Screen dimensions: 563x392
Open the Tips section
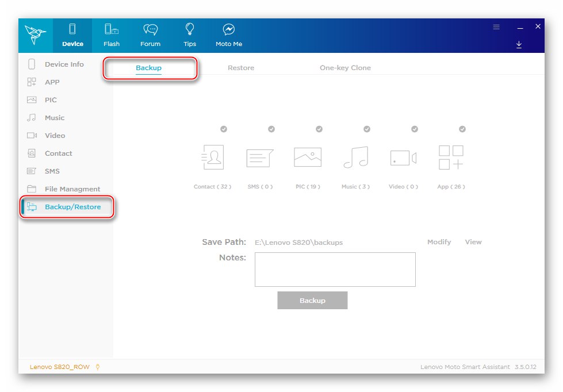click(x=190, y=36)
